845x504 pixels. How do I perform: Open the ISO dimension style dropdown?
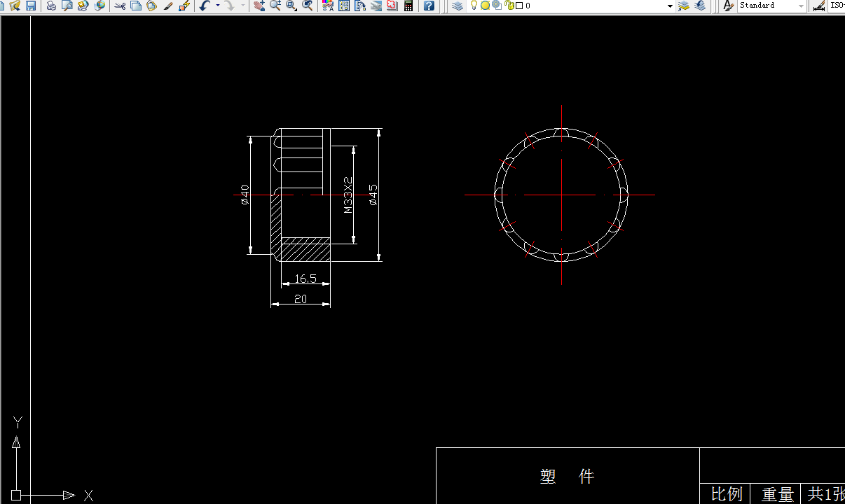click(x=837, y=6)
